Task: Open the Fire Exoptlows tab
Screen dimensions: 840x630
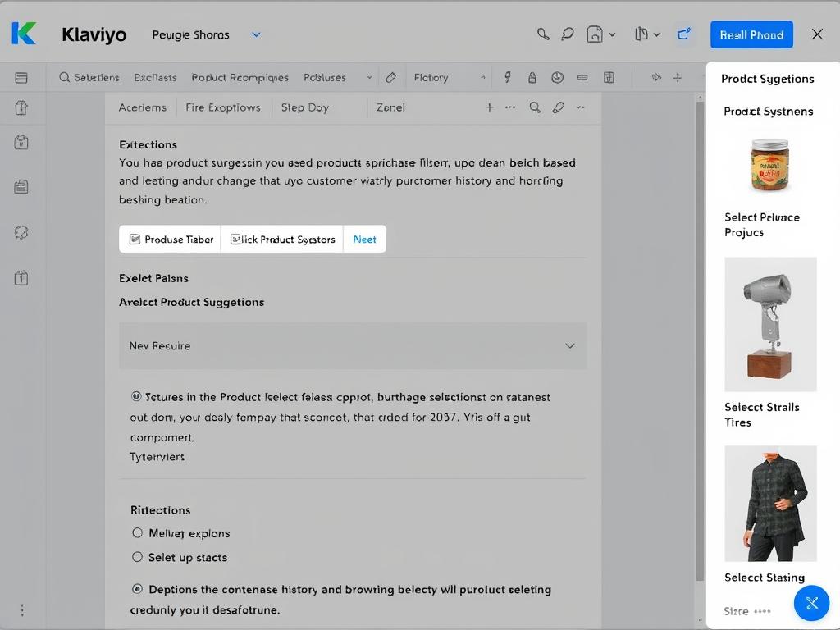Action: coord(223,107)
